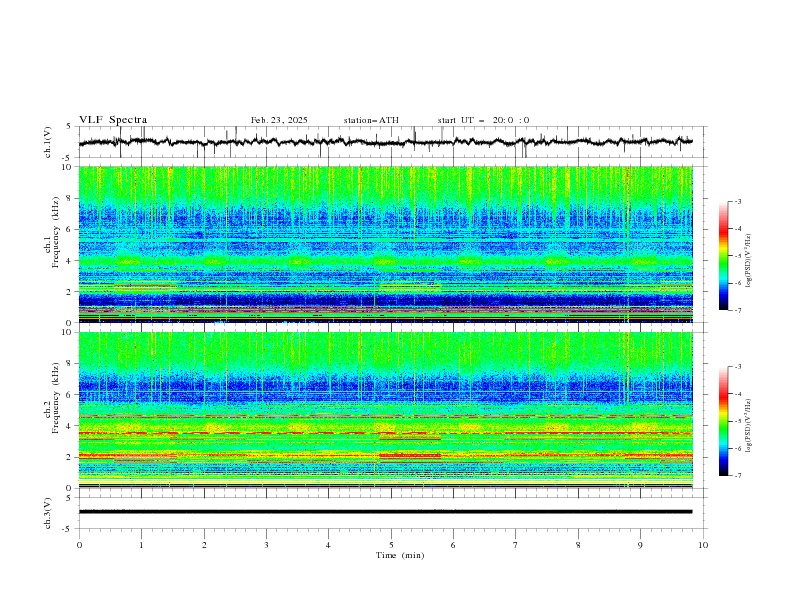Screen dimensions: 792x612
Task: Click time axis tick label "8"
Action: (x=578, y=545)
